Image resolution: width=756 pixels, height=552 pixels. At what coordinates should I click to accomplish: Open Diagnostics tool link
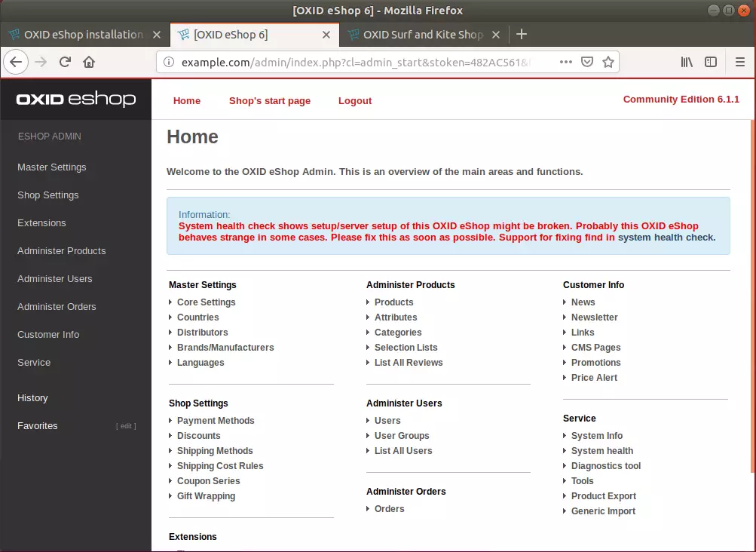pyautogui.click(x=606, y=465)
